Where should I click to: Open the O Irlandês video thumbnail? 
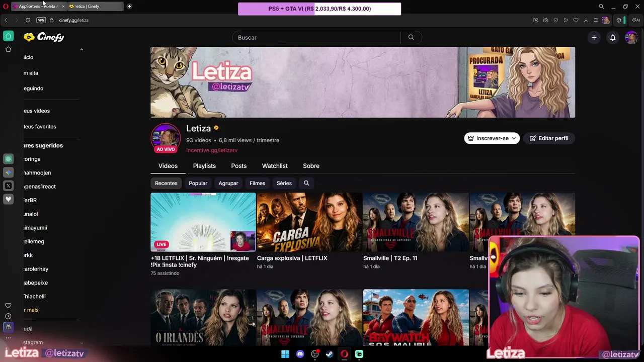[x=203, y=317]
